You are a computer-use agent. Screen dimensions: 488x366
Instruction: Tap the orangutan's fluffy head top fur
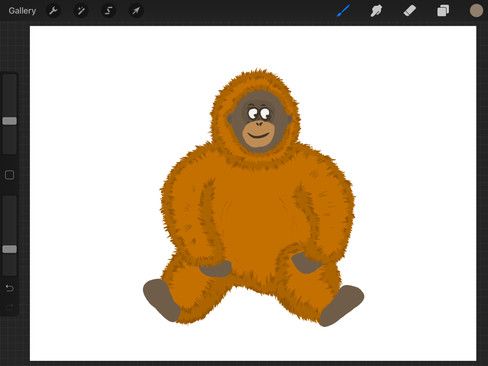point(257,80)
